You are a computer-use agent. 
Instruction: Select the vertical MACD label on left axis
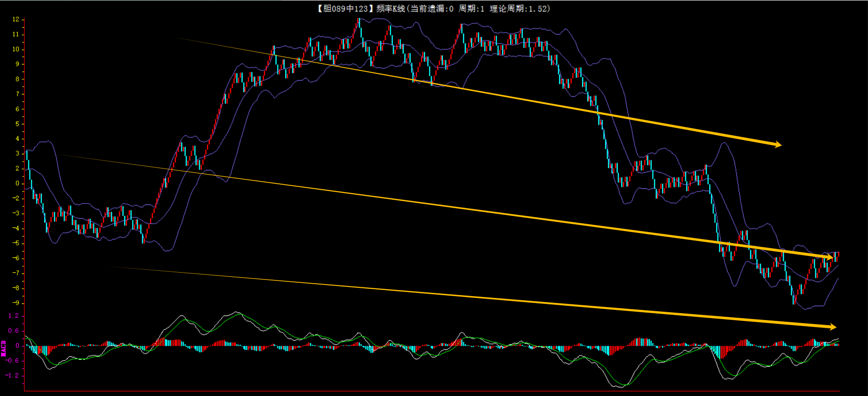(4, 349)
